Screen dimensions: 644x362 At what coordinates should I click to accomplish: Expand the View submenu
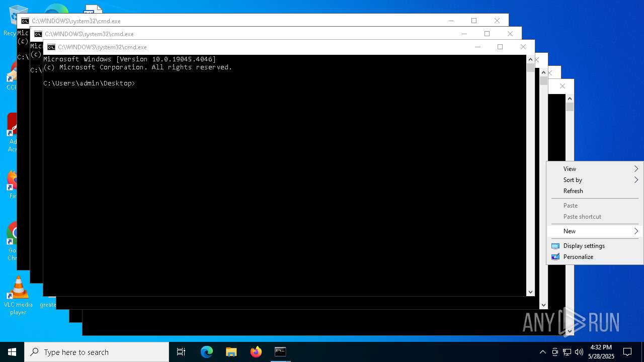coord(595,169)
